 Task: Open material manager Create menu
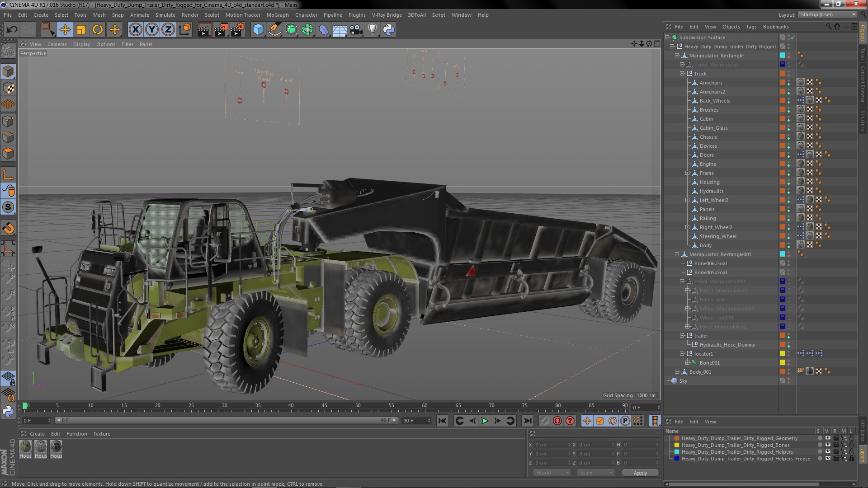point(37,434)
